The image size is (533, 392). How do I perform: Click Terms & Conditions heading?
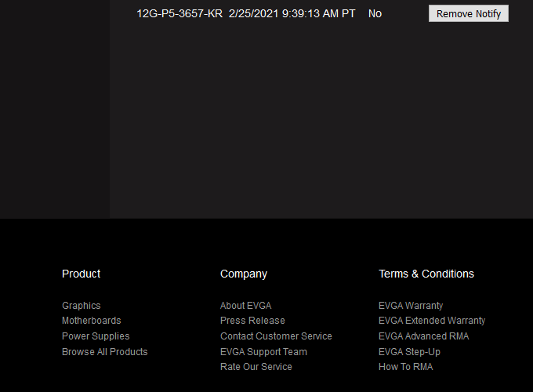pos(426,274)
